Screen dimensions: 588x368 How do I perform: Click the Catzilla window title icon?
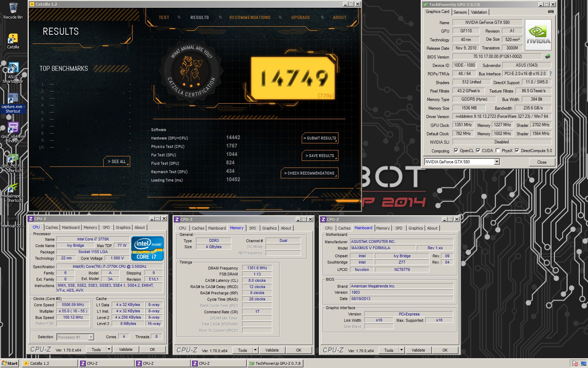32,4
